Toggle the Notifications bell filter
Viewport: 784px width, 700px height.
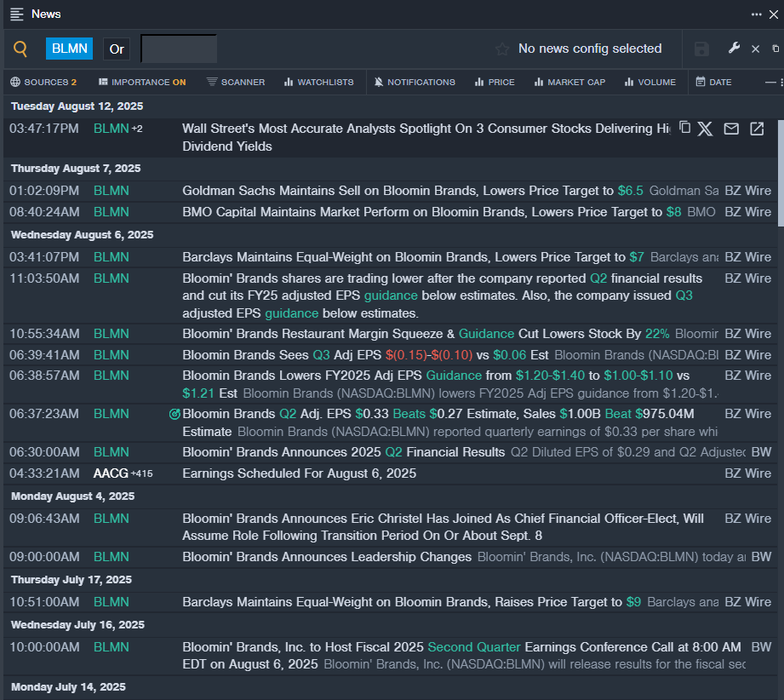[415, 82]
